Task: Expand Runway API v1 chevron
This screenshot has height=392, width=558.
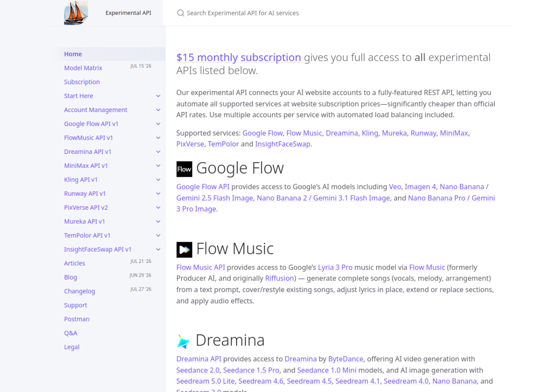Action: pyautogui.click(x=158, y=193)
